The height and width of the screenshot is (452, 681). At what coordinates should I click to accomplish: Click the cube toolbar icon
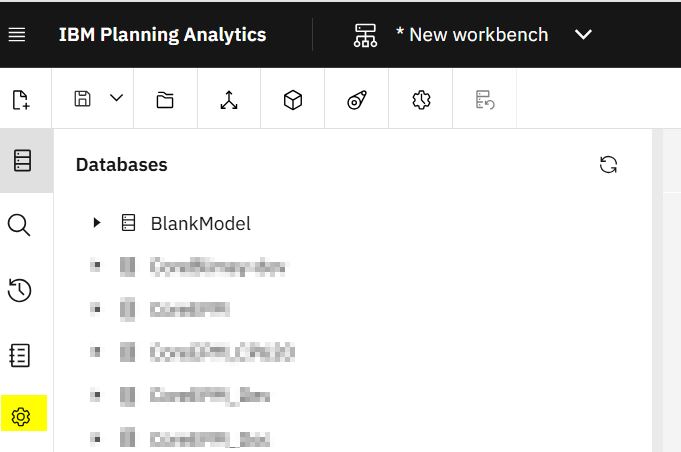(x=293, y=99)
